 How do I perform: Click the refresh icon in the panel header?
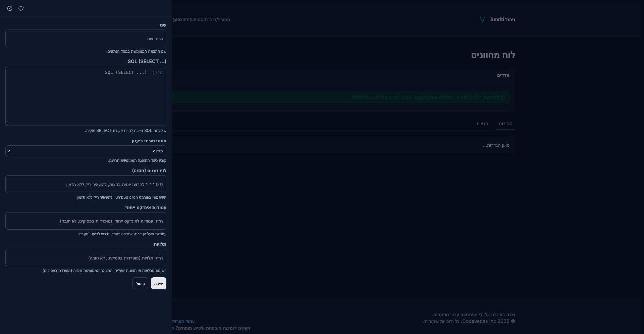pyautogui.click(x=21, y=8)
